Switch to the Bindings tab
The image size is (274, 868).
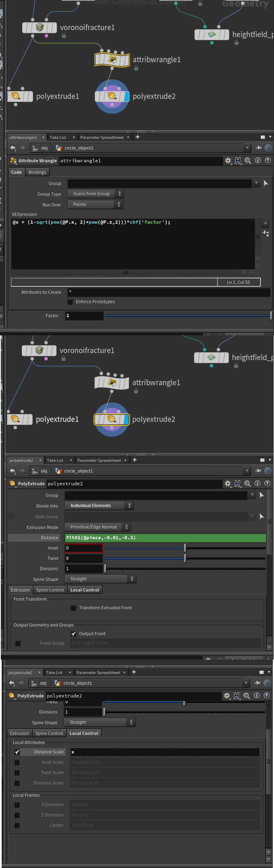coord(37,172)
